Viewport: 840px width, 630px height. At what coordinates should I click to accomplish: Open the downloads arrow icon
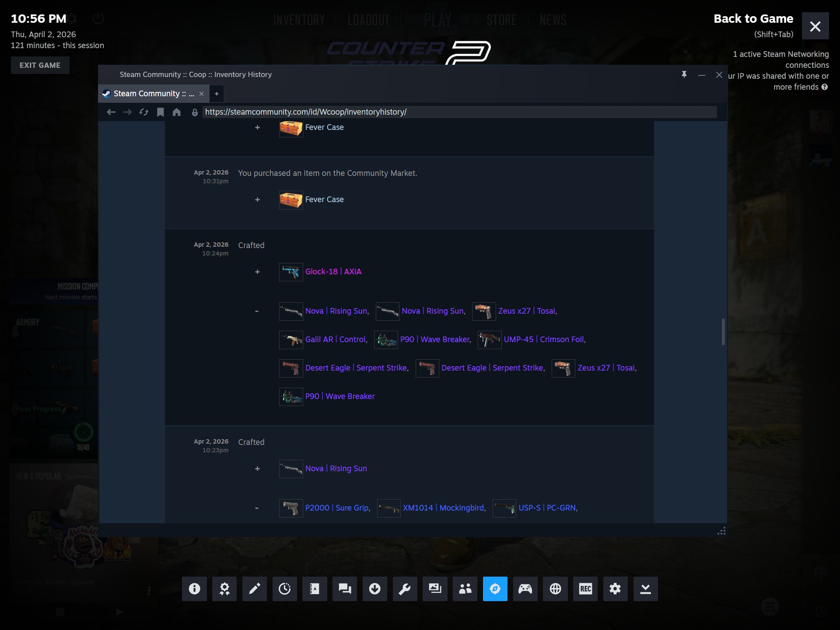pyautogui.click(x=375, y=589)
